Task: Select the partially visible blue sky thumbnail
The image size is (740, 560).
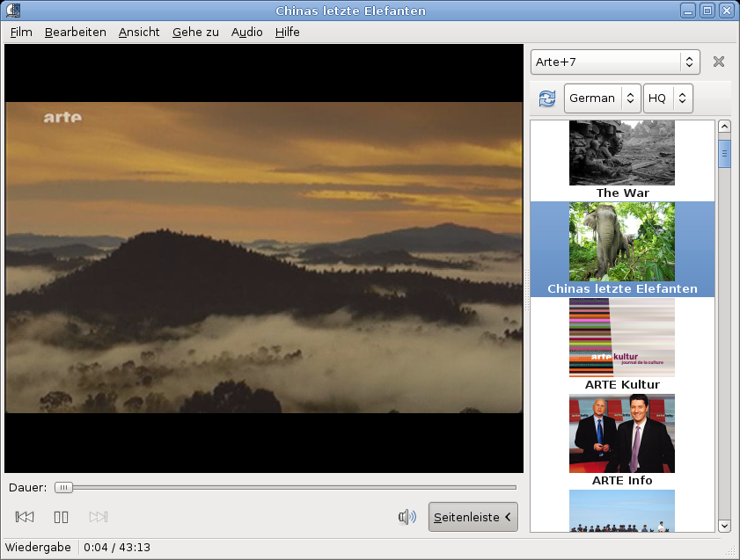Action: pyautogui.click(x=622, y=511)
